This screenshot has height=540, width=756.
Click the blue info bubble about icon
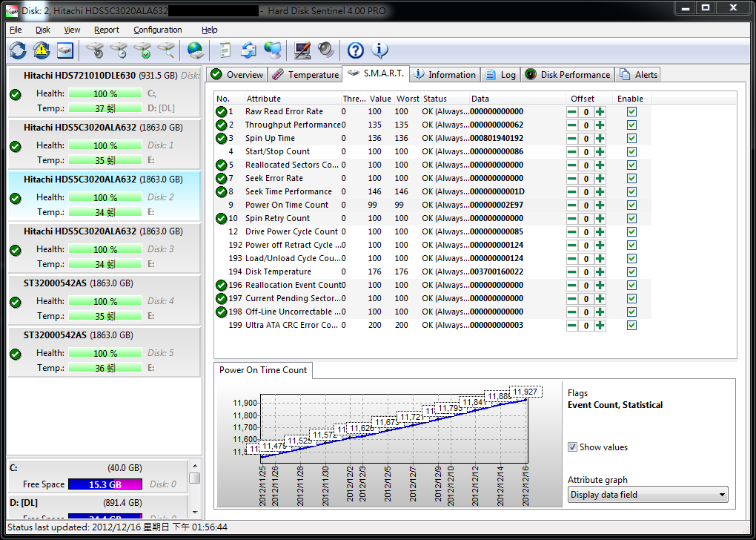point(379,50)
